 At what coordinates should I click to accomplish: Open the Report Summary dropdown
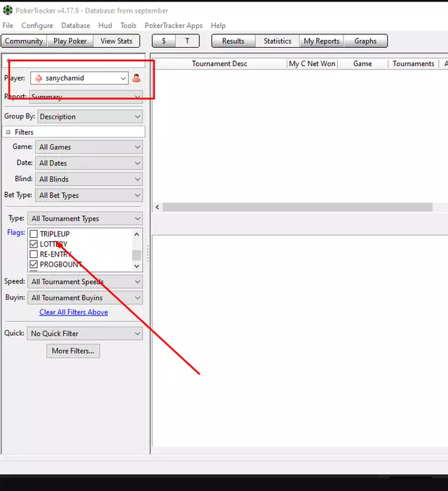[86, 97]
